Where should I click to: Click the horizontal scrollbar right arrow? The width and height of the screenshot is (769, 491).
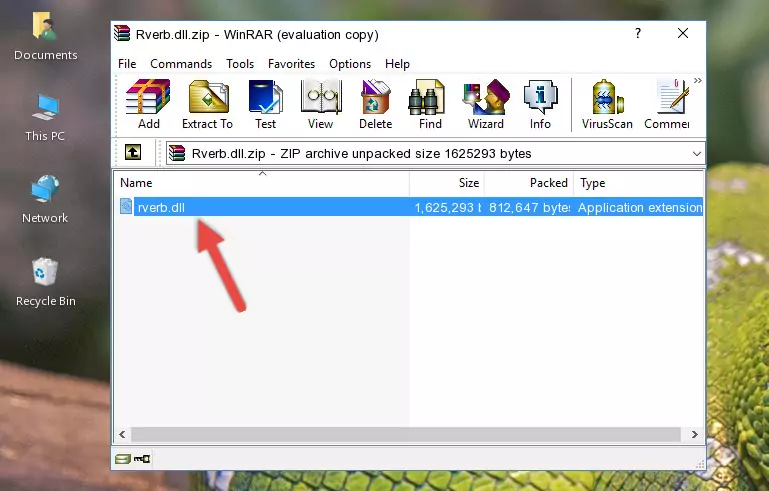coord(694,435)
